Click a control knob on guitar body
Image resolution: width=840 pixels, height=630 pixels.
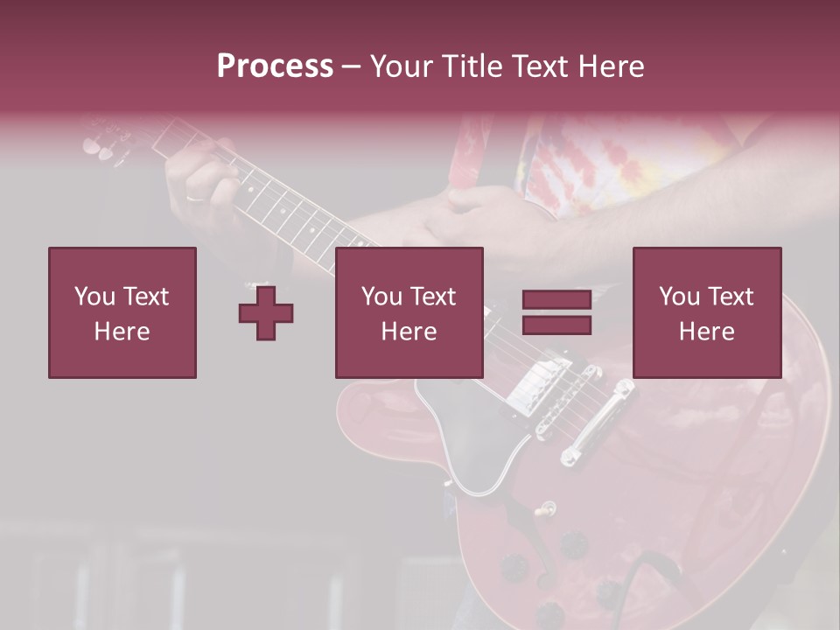click(x=573, y=542)
